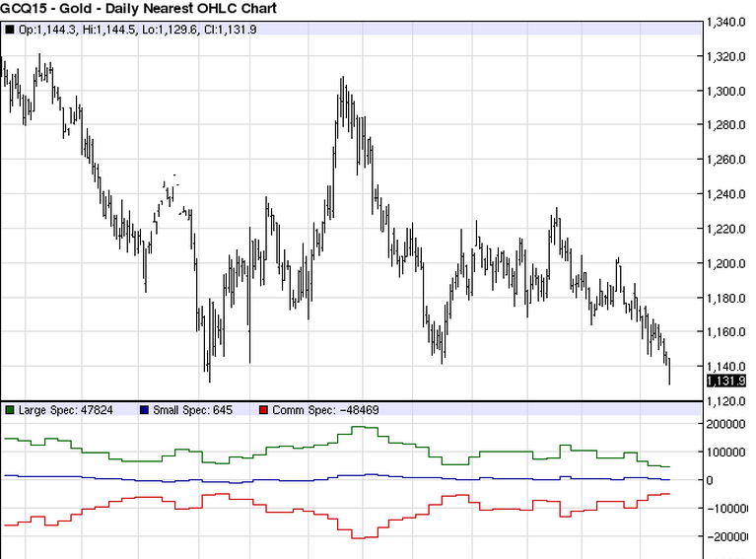Image resolution: width=756 pixels, height=559 pixels.
Task: Click the 'Hi:1,144.5' high value
Action: coord(109,30)
